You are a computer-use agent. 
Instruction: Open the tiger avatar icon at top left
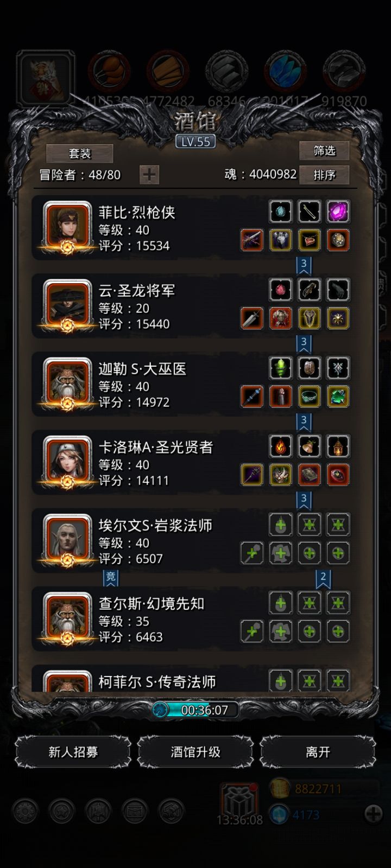(x=46, y=78)
